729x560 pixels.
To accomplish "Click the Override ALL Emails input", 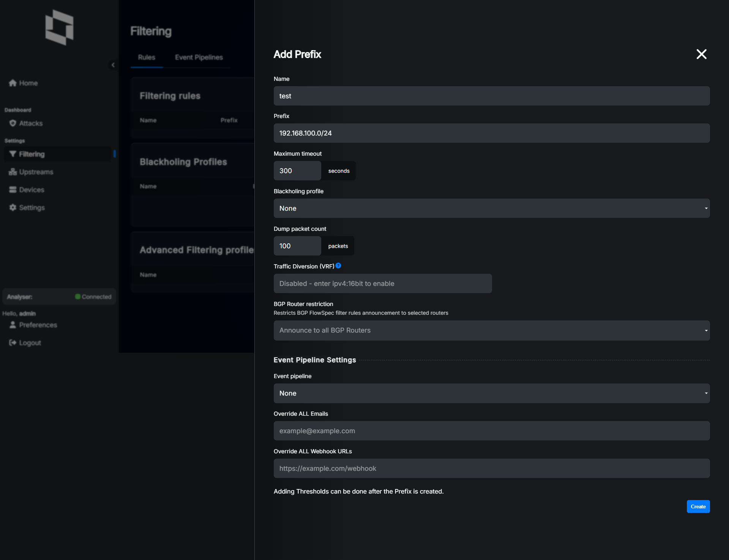I will tap(491, 431).
